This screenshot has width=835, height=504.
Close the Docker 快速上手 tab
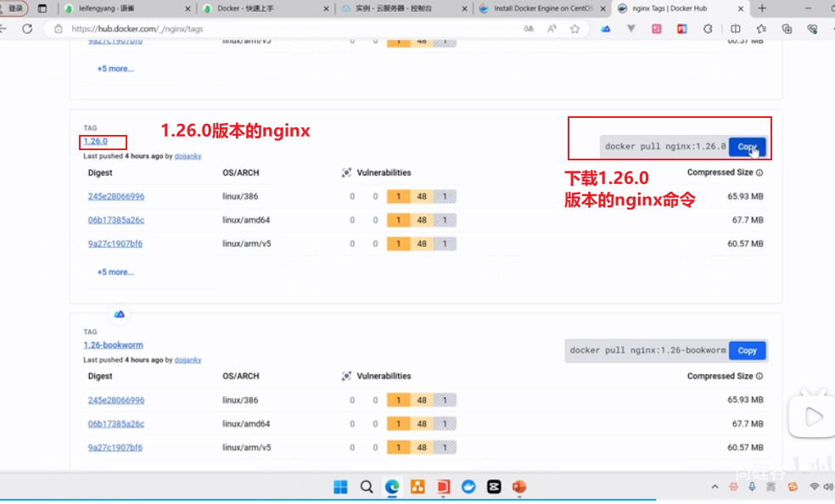(326, 8)
